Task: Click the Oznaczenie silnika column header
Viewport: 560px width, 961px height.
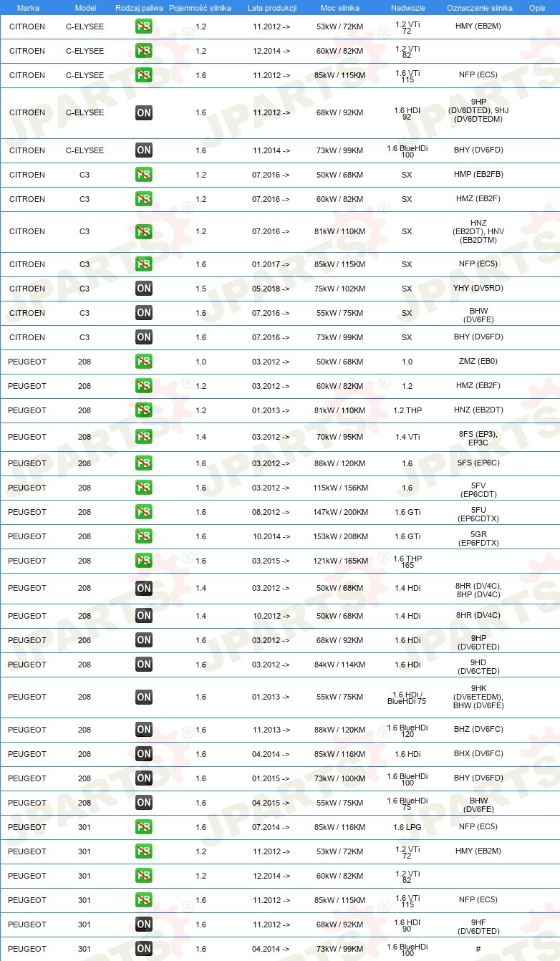Action: 479,7
